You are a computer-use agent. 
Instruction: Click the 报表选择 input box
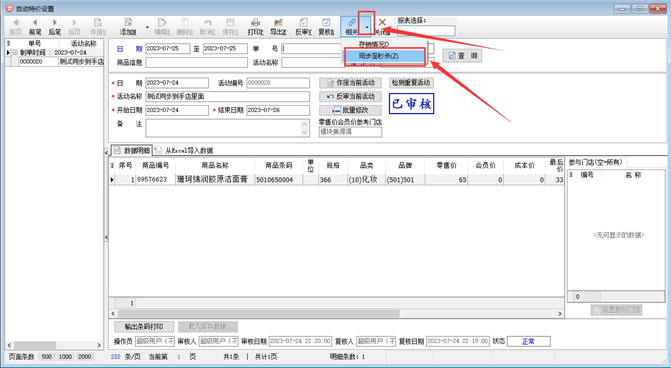point(426,30)
